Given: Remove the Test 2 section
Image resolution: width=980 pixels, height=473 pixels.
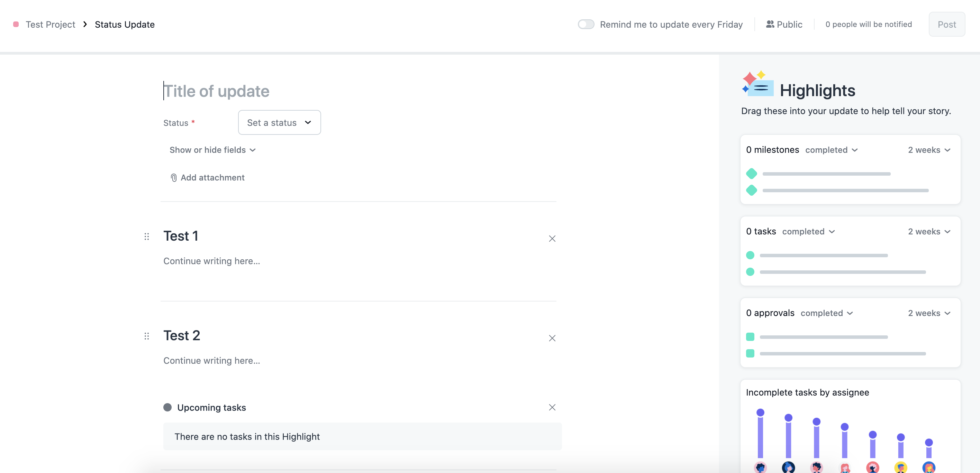Looking at the screenshot, I should pyautogui.click(x=552, y=338).
